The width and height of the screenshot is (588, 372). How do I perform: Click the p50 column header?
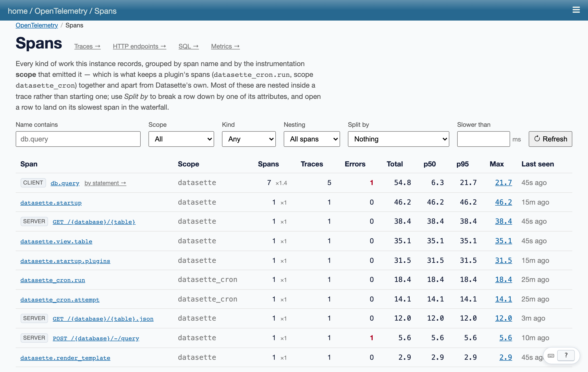[x=430, y=164]
